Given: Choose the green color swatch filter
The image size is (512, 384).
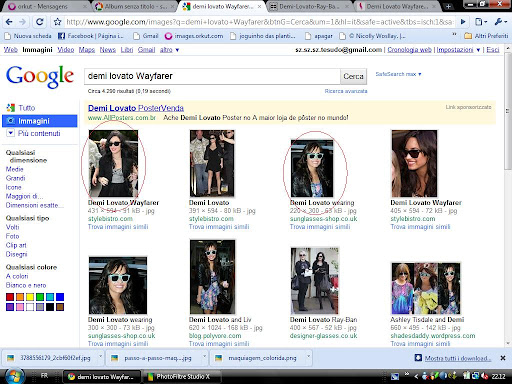Looking at the screenshot, I should (40, 297).
